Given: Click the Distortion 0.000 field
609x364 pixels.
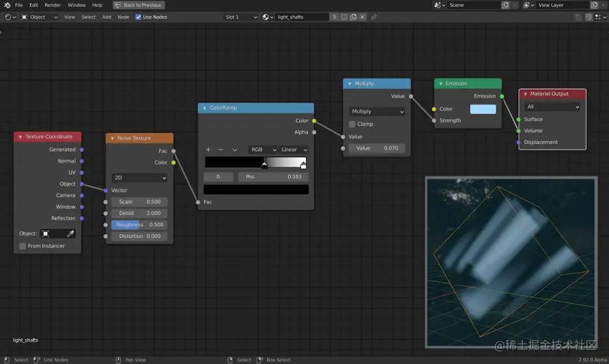Looking at the screenshot, I should (140, 237).
